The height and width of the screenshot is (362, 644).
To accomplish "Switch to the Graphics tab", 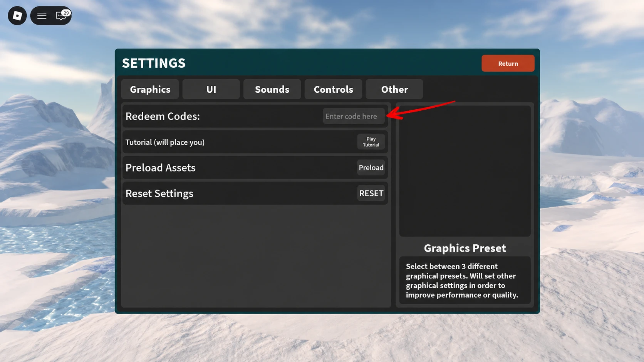I will (150, 89).
